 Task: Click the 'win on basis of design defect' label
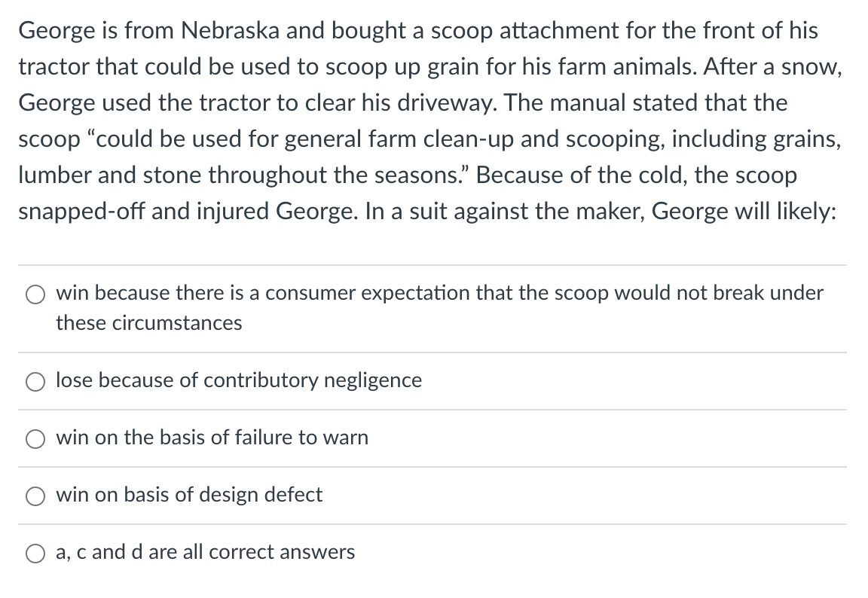(x=189, y=495)
